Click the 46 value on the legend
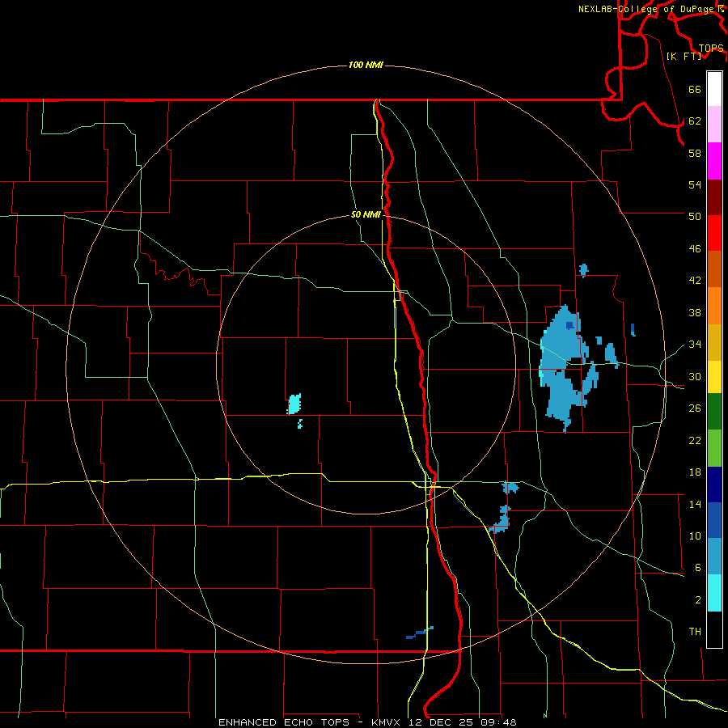Viewport: 728px width, 728px height. pos(695,249)
